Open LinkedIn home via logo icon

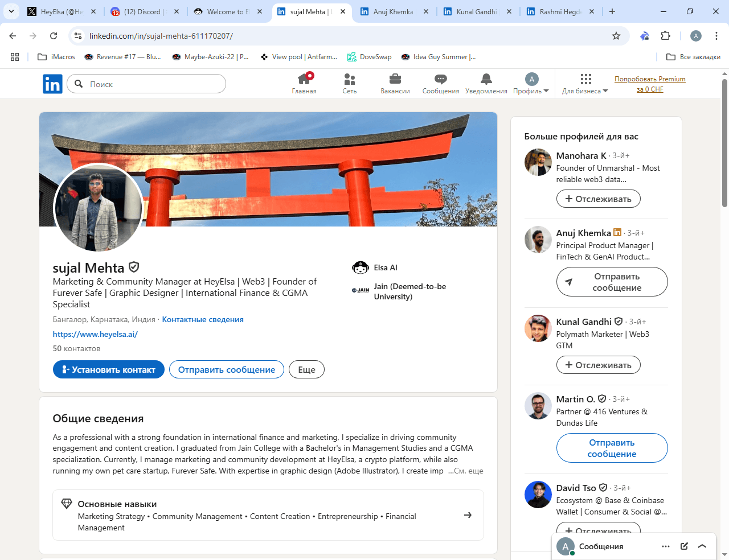tap(52, 84)
